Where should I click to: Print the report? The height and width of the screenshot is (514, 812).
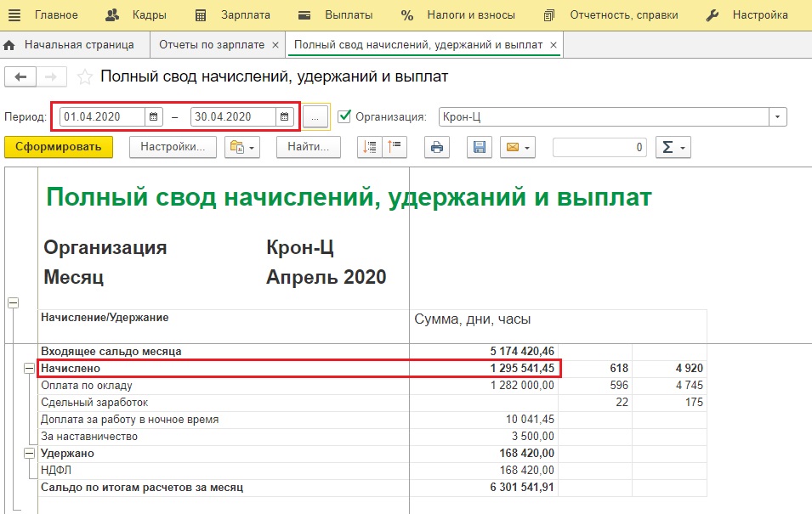click(437, 147)
